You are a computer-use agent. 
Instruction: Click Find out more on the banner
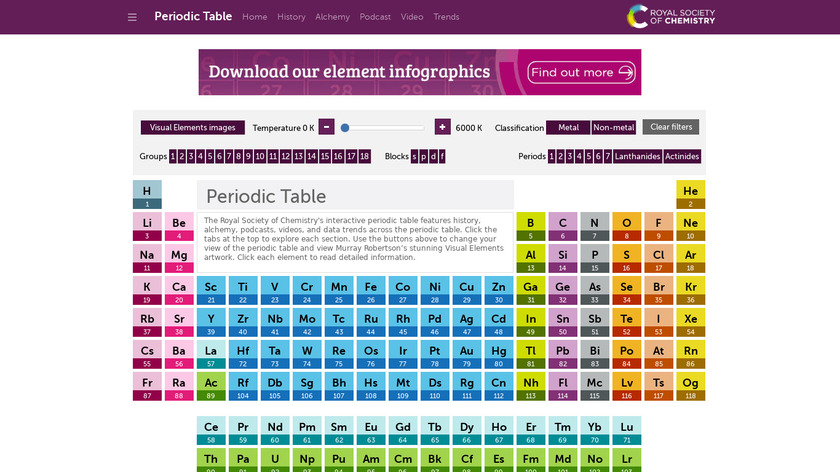582,72
